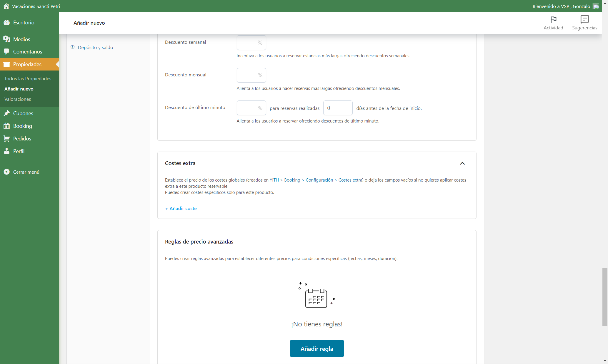Click the Perfil user icon
This screenshot has width=608, height=364.
click(7, 151)
